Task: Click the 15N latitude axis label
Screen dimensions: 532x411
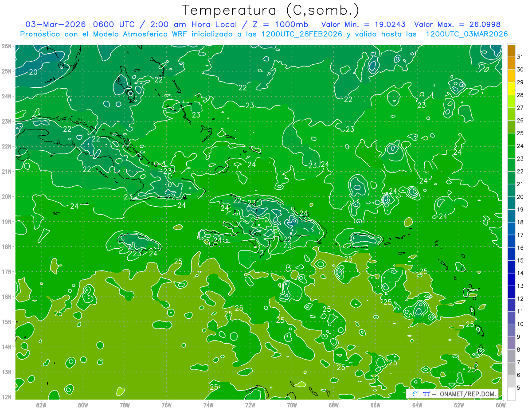Action: pyautogui.click(x=6, y=321)
